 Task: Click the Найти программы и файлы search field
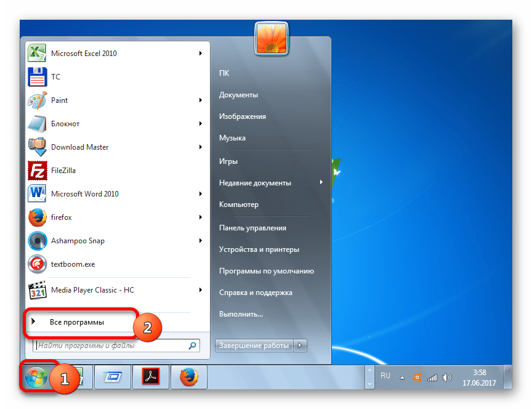point(116,346)
